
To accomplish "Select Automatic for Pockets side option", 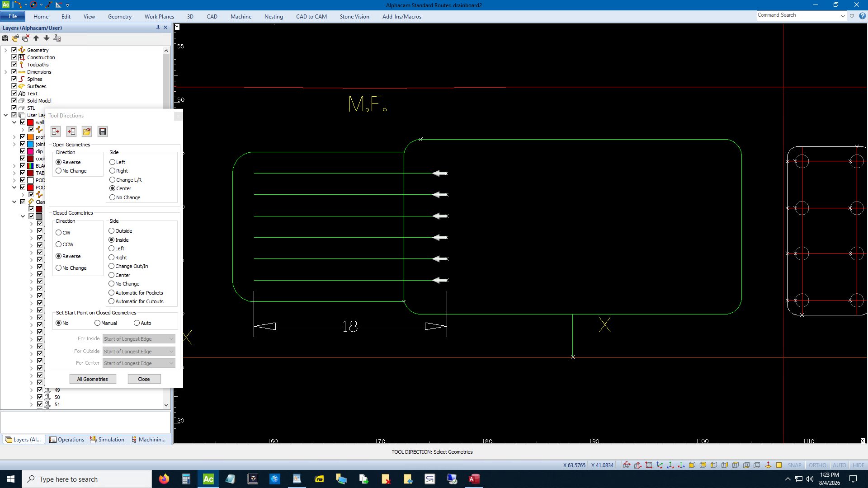I will [136, 293].
